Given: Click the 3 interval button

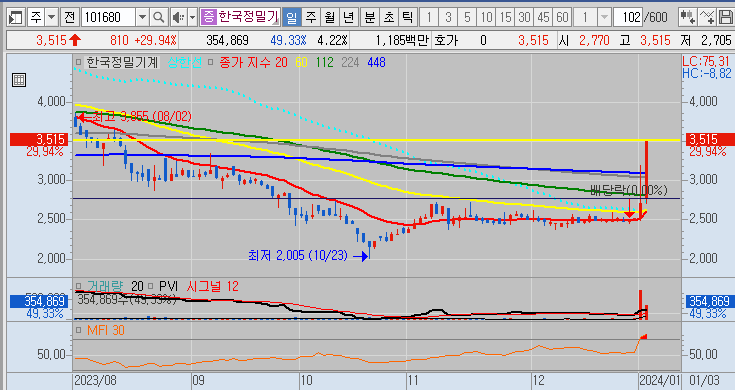Looking at the screenshot, I should (448, 18).
